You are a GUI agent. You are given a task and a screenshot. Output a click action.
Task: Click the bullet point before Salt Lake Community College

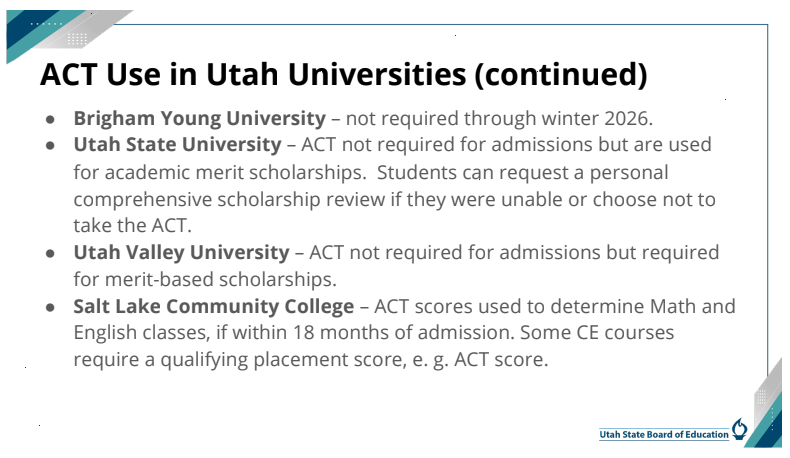(x=50, y=307)
